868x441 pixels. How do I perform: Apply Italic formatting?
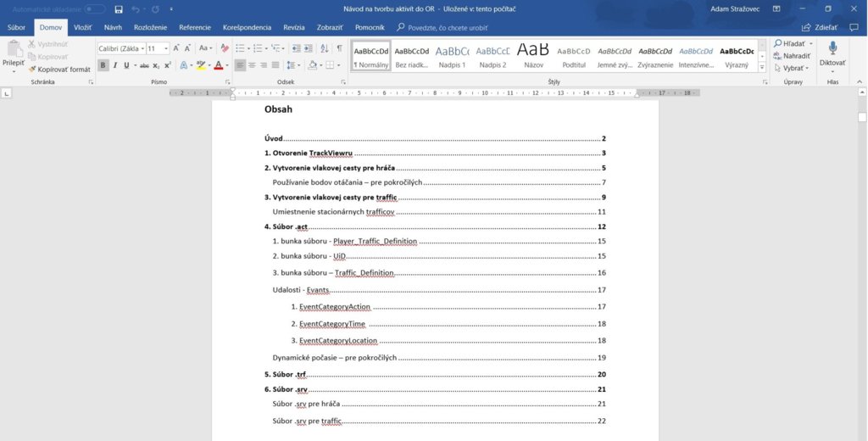(115, 65)
